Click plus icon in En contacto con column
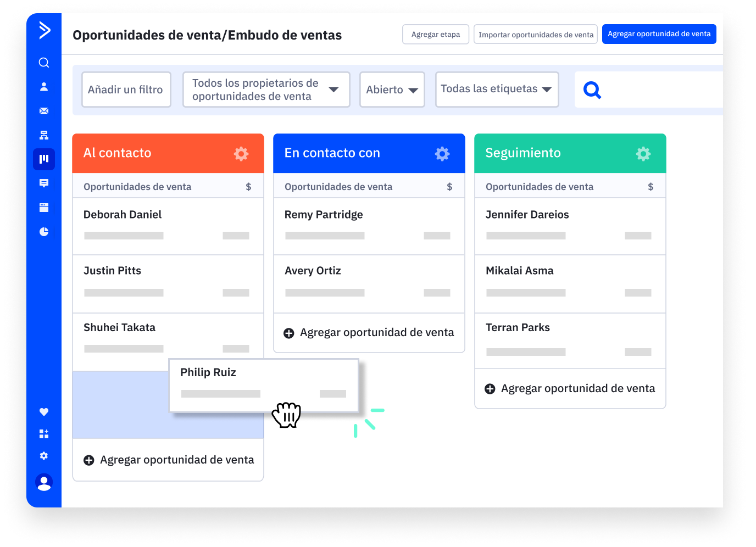The width and height of the screenshot is (756, 547). [x=288, y=333]
